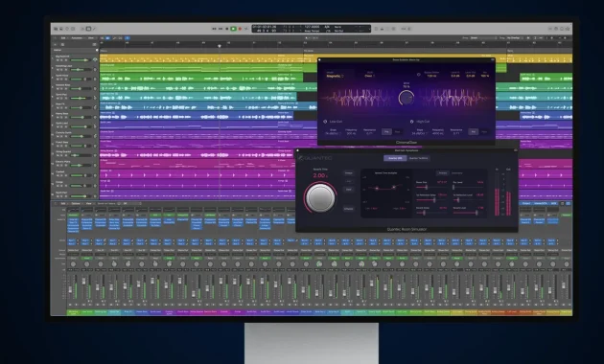Toggle ChromaGlow High Cut power button

coord(411,122)
